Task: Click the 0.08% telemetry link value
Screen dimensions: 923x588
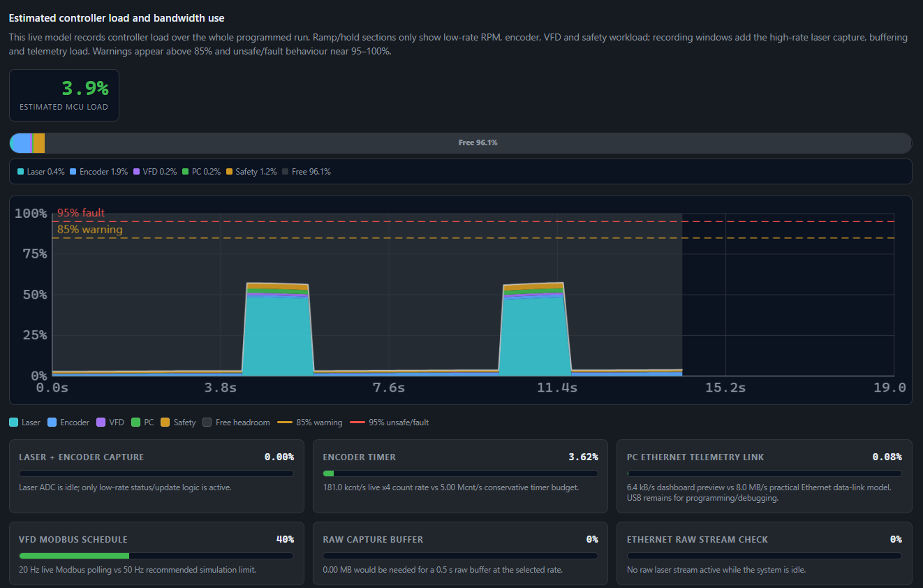Action: click(x=887, y=457)
